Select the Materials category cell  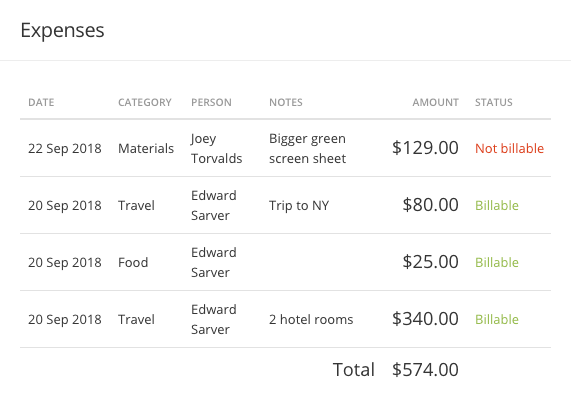tap(146, 148)
